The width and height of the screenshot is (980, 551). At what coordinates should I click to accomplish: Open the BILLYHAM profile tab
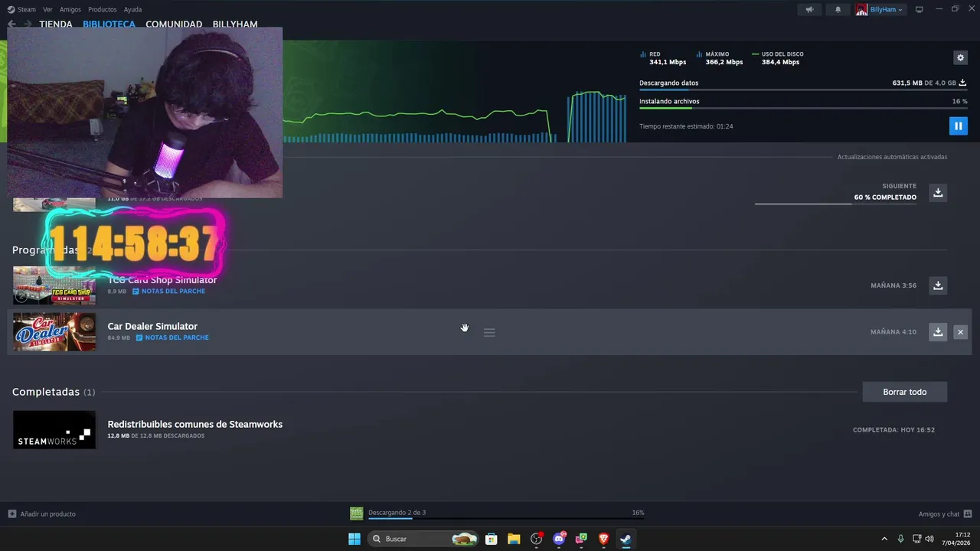235,24
